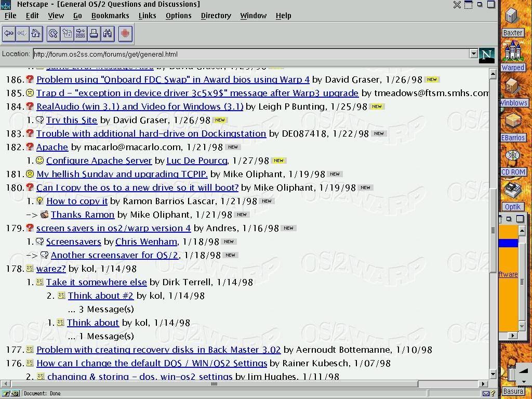Screen dimensions: 532x399
Task: Open the "Configure Apache Server" reply
Action: [99, 161]
